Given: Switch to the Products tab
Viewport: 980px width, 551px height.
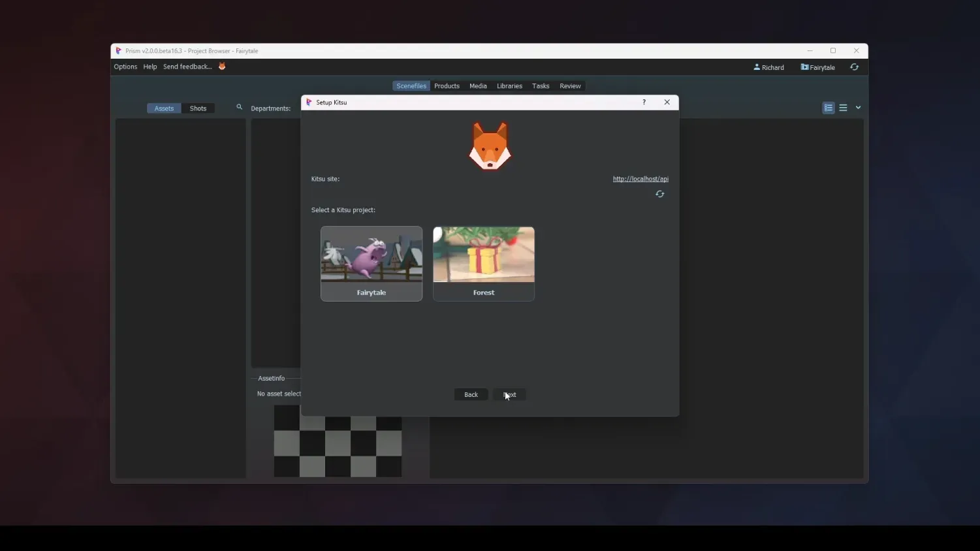Looking at the screenshot, I should coord(447,86).
